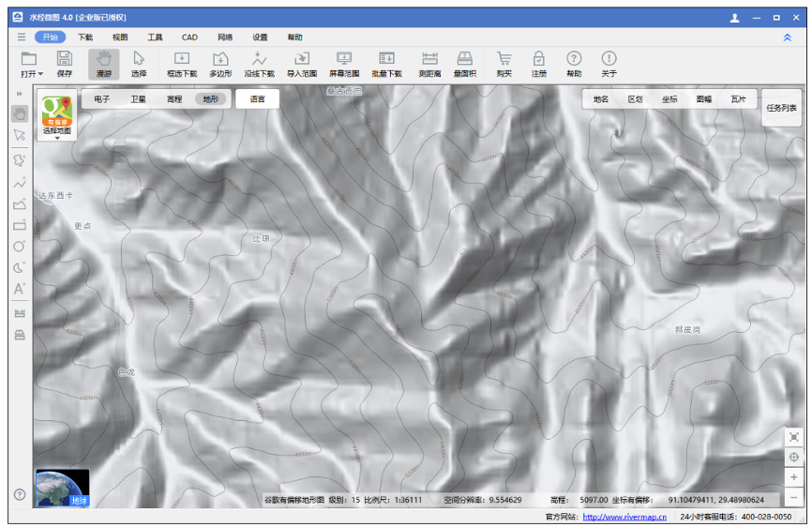Screen dimensions: 812x527
Task: Expand the 选择地图 map source selector
Action: coord(57,139)
